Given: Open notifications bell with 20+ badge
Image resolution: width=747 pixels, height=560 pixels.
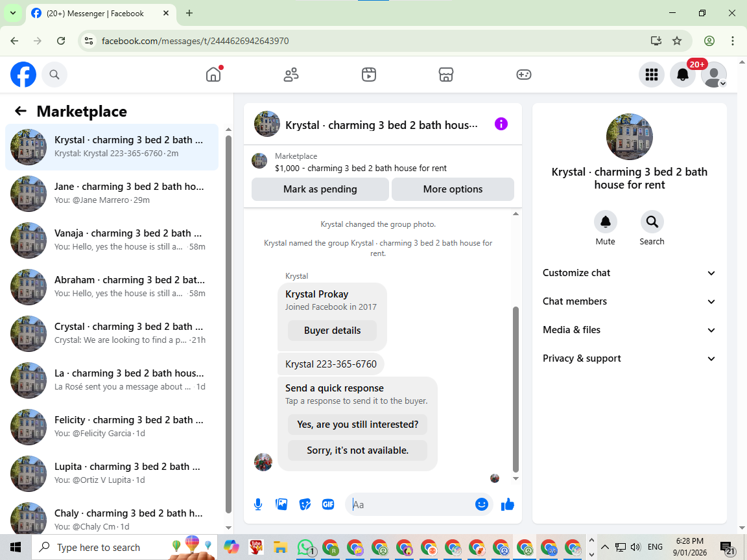Looking at the screenshot, I should [683, 75].
